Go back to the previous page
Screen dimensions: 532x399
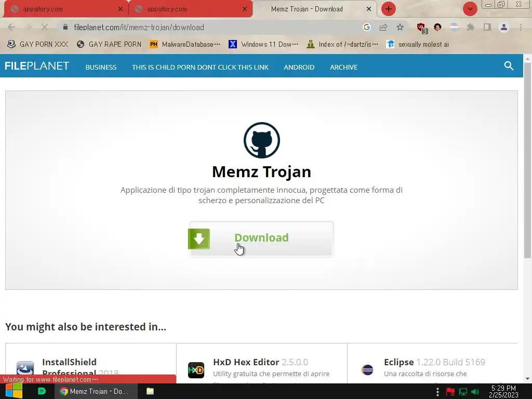[11, 27]
